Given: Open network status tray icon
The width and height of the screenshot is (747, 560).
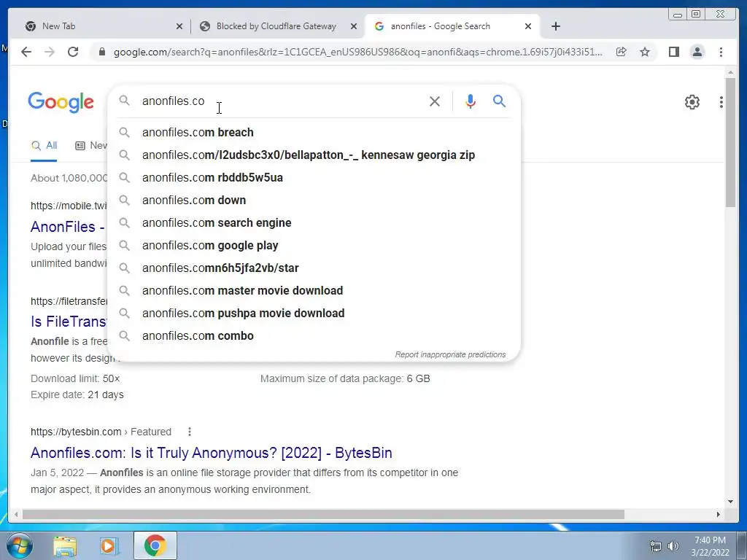Looking at the screenshot, I should 656,546.
